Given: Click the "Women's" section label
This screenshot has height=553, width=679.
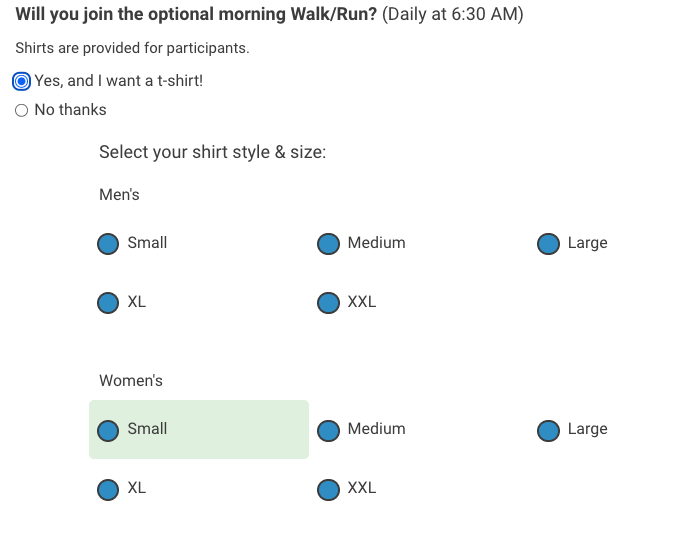Looking at the screenshot, I should [131, 381].
